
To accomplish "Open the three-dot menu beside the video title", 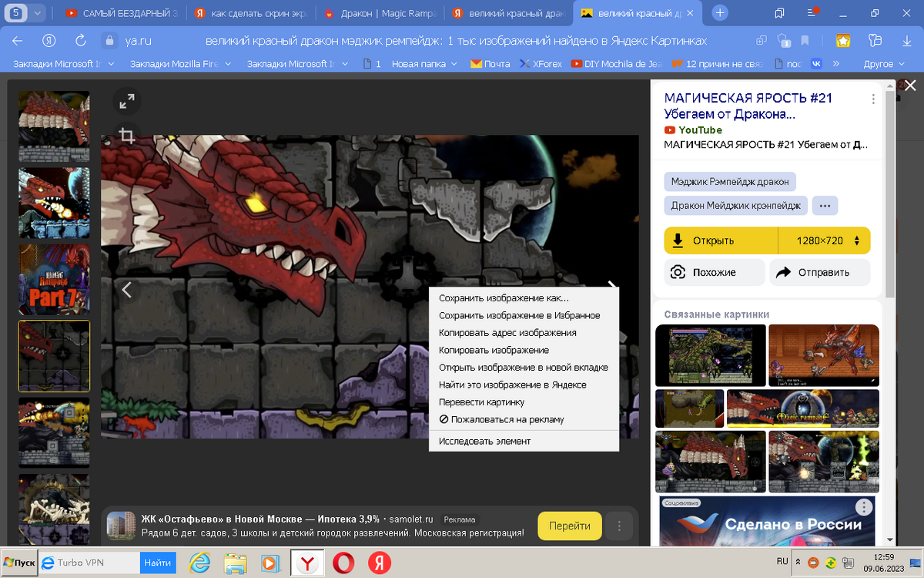I will pos(873,99).
